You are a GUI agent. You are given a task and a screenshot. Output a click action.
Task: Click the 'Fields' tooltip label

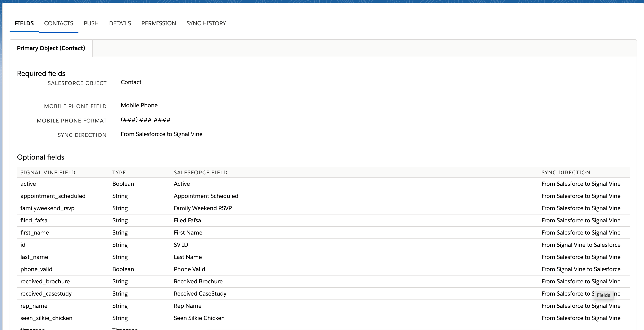click(x=603, y=295)
